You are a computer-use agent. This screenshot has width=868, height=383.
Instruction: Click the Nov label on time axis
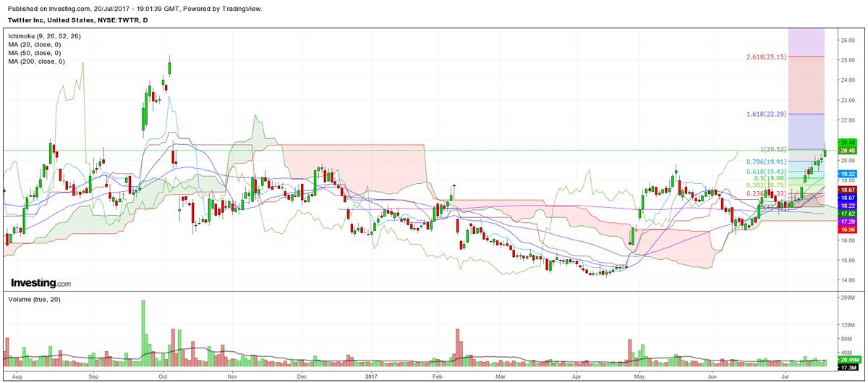point(232,377)
